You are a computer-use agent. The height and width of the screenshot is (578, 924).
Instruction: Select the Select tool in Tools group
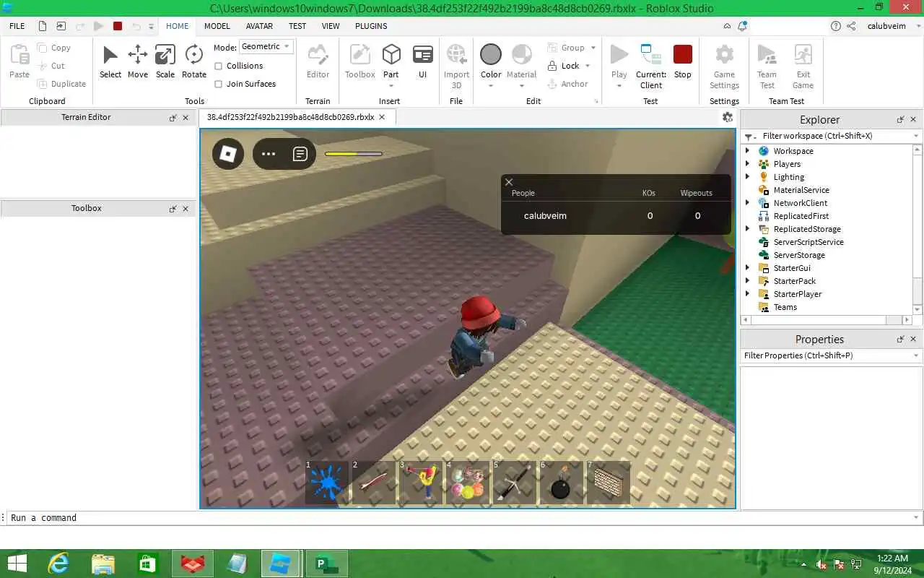coord(110,61)
